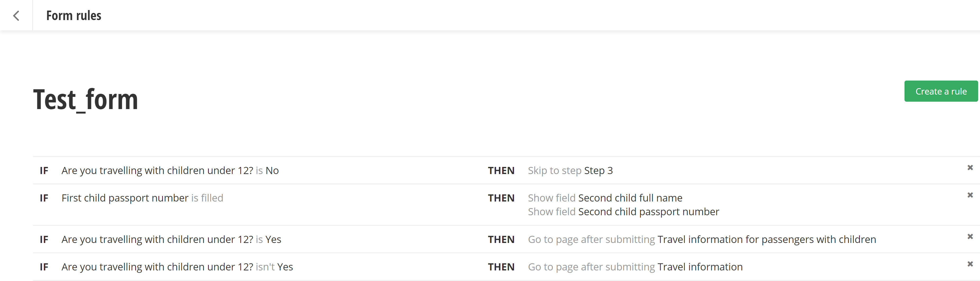Open the Go to page Travel information action

(x=635, y=267)
